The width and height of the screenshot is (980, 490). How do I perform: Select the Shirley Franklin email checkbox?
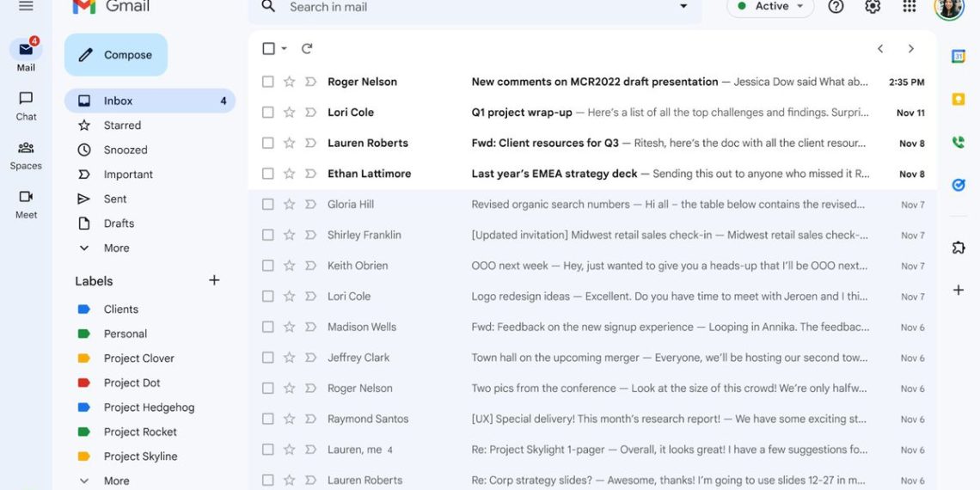pyautogui.click(x=267, y=235)
